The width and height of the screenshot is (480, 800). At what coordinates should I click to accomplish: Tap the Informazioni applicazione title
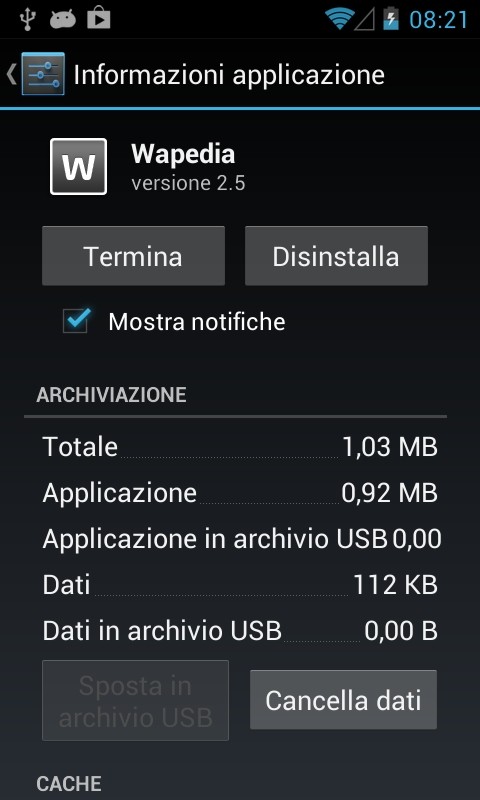pyautogui.click(x=229, y=74)
